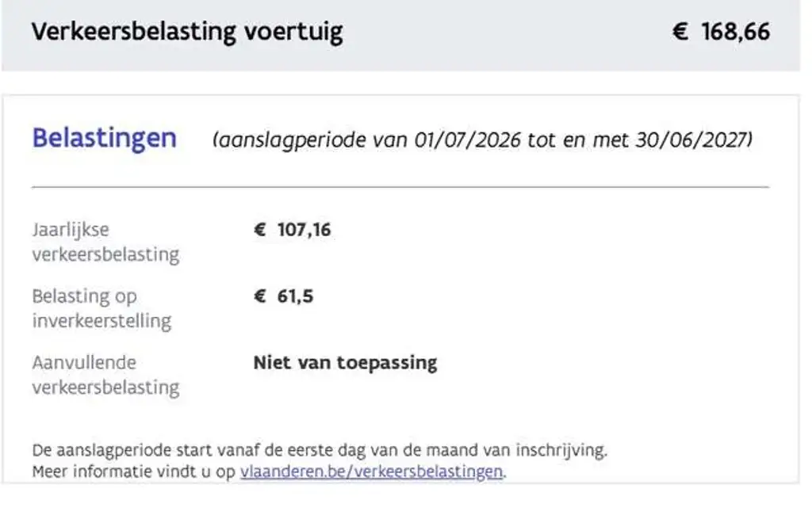The height and width of the screenshot is (523, 812).
Task: Click the € 107,16 annual tax amount
Action: 292,230
